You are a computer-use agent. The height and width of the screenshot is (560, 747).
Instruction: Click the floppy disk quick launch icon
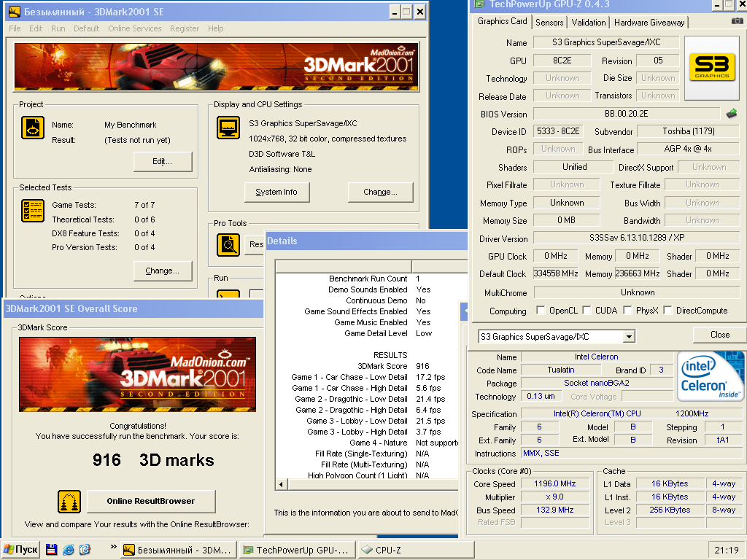pyautogui.click(x=52, y=550)
